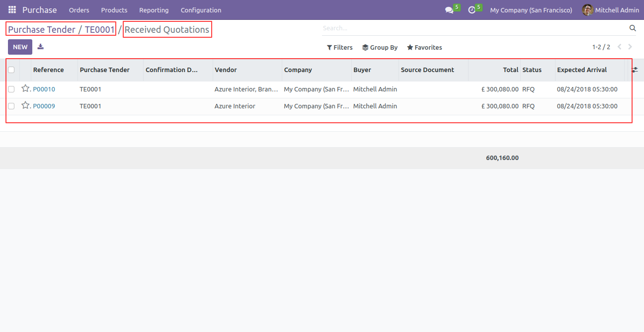
Task: Click the total amount in P00009 row
Action: 500,106
